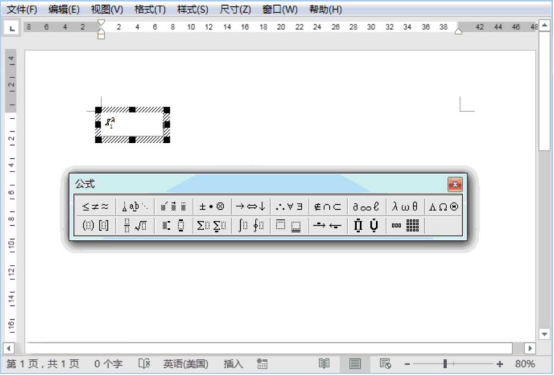Click the vertical scrollbar down arrow
This screenshot has width=554, height=375.
544,334
